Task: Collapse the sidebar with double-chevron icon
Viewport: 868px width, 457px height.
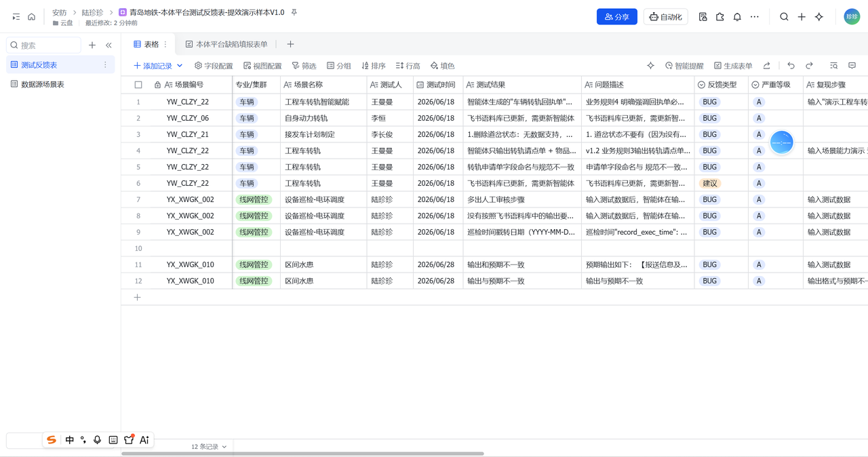Action: pyautogui.click(x=108, y=45)
